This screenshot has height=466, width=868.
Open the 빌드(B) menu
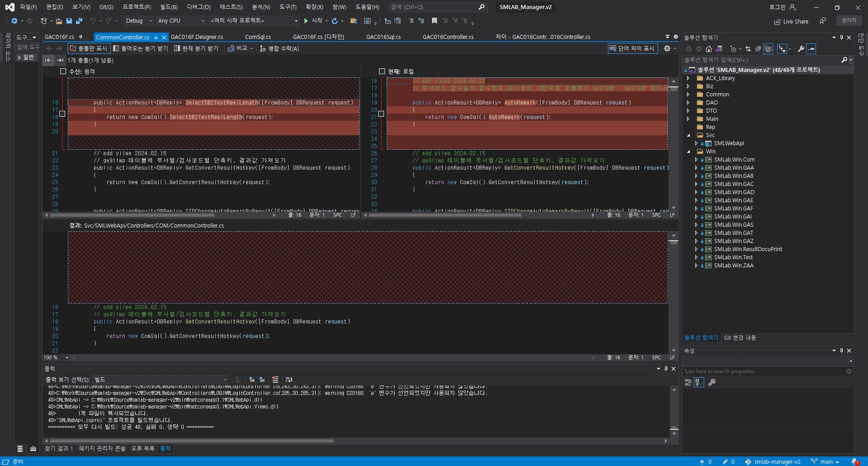pos(169,7)
